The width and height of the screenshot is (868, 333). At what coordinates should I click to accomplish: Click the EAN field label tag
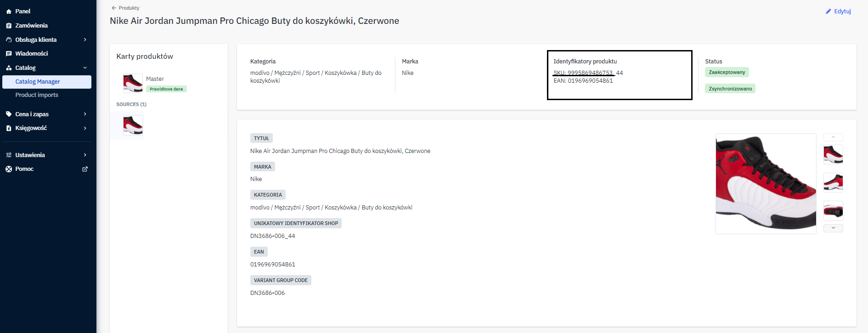259,252
